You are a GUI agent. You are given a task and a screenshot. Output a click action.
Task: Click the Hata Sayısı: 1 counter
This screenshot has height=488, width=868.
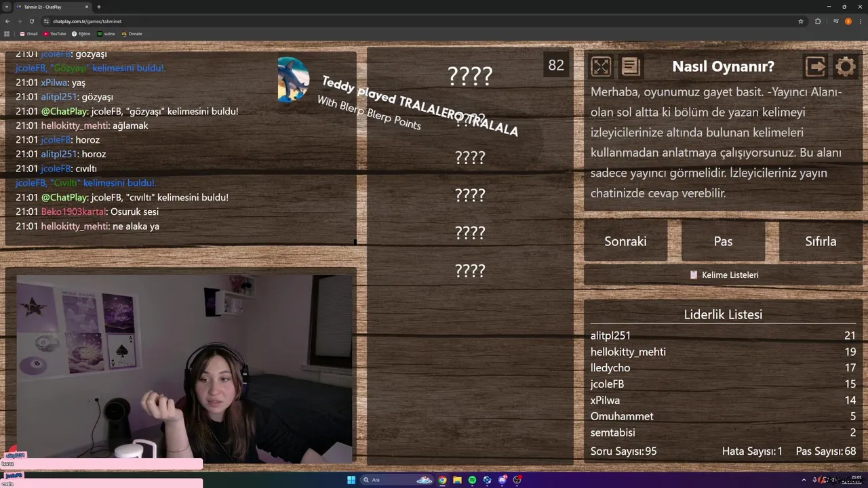click(752, 451)
